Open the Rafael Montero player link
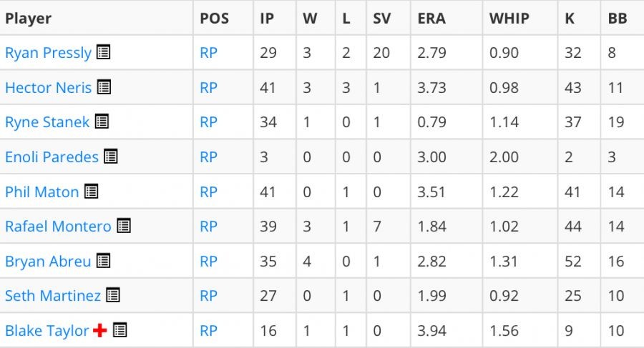 58,227
